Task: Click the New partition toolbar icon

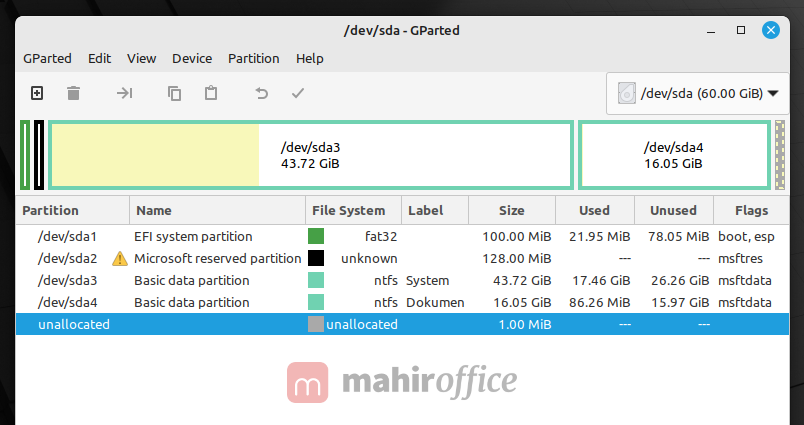Action: pyautogui.click(x=37, y=93)
